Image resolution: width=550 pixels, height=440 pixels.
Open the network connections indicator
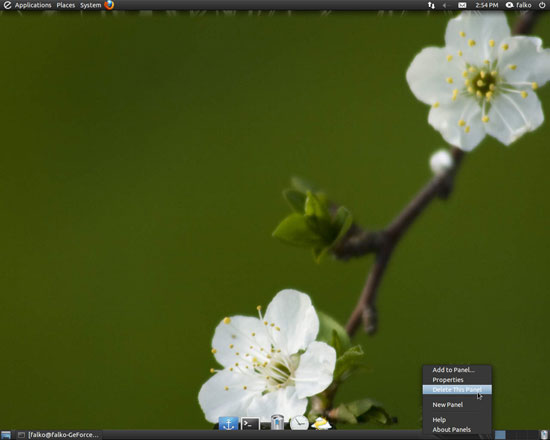point(431,5)
